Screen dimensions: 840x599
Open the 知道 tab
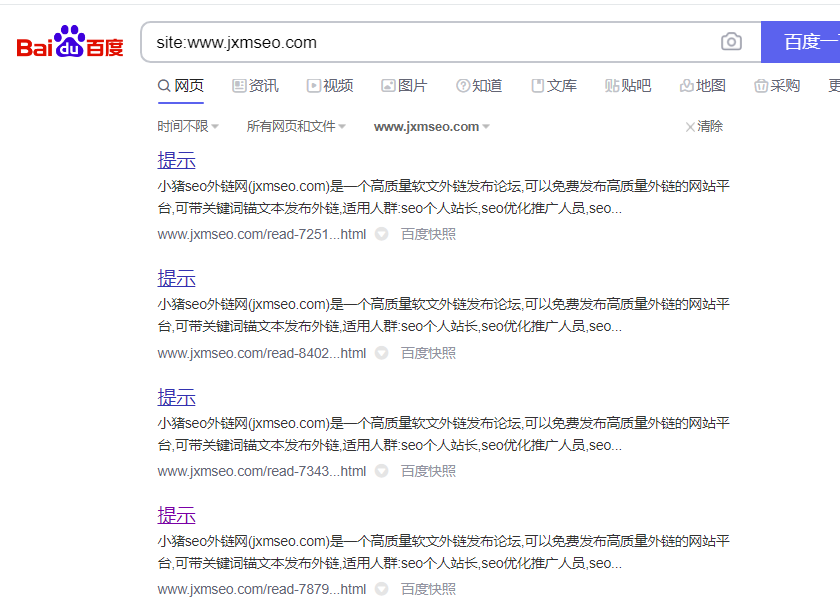pos(479,86)
